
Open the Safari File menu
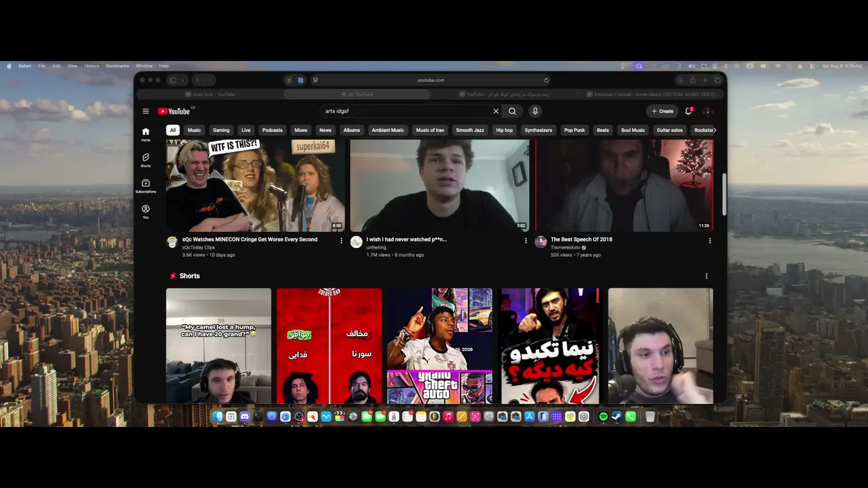click(x=42, y=66)
